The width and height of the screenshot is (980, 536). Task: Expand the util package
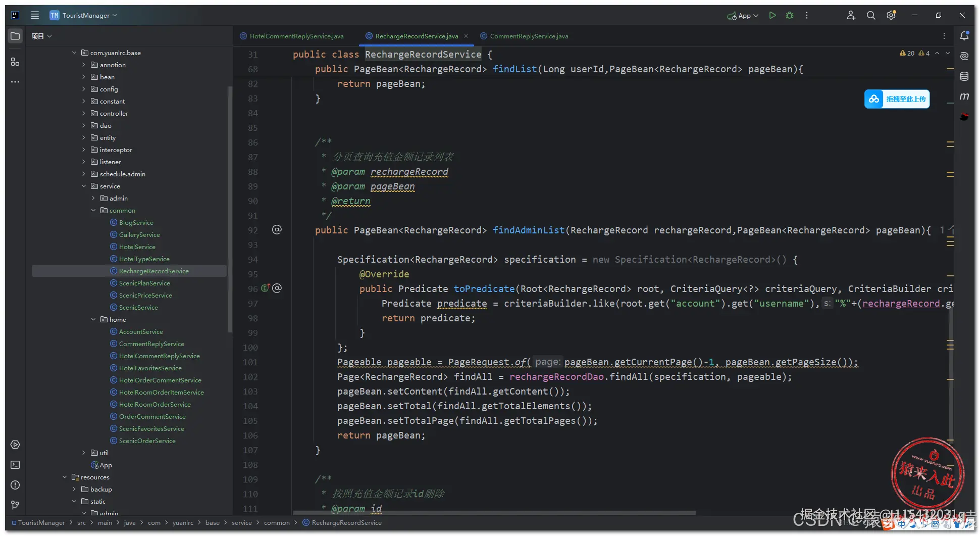84,453
